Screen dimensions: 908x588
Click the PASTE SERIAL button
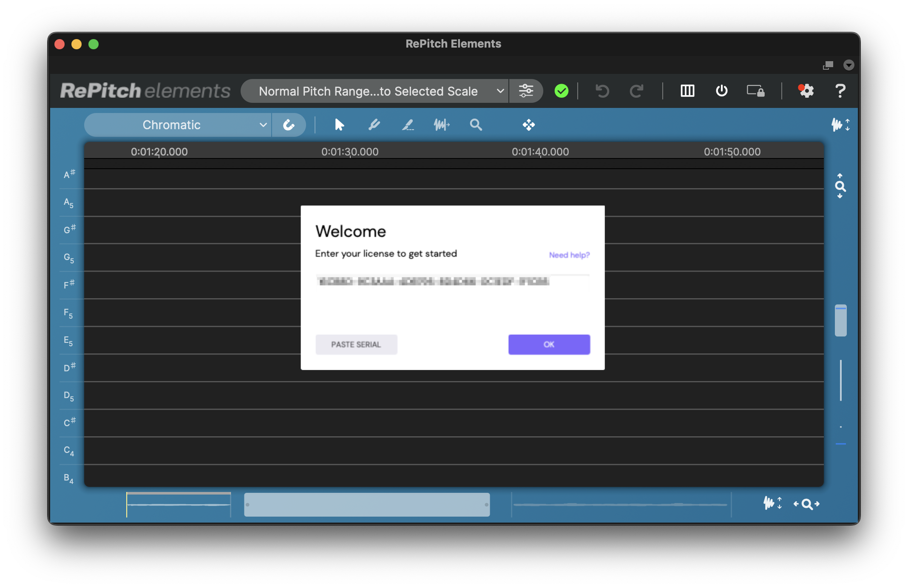(356, 345)
